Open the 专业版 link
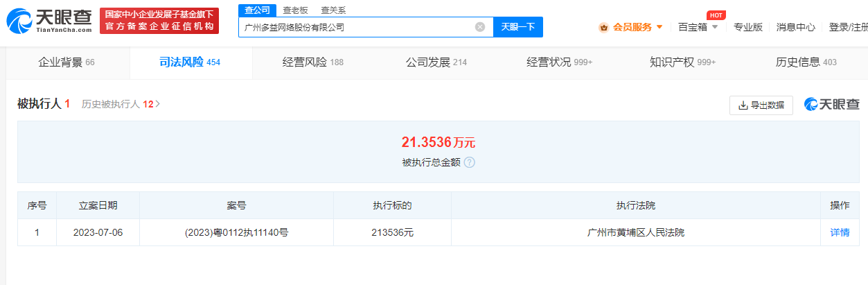The height and width of the screenshot is (285, 868). 748,27
